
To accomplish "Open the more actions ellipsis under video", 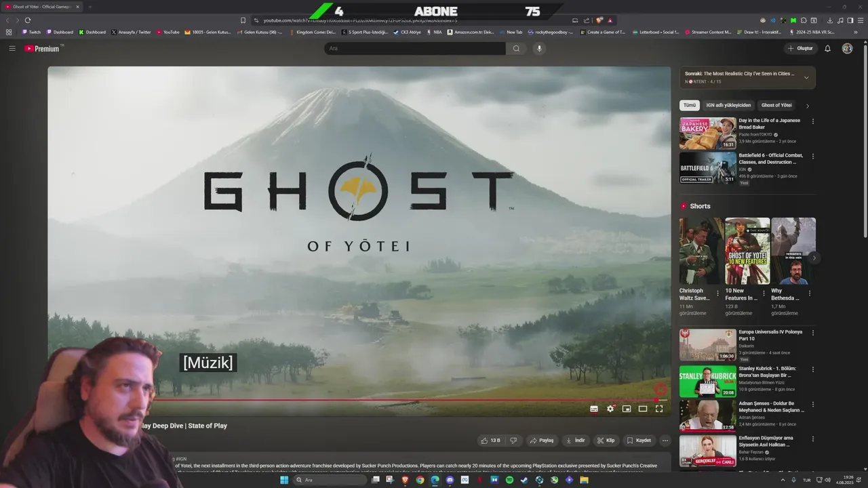I will [665, 440].
